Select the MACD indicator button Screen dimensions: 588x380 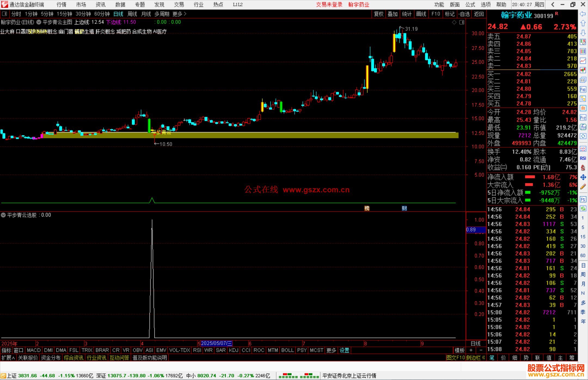pos(34,350)
